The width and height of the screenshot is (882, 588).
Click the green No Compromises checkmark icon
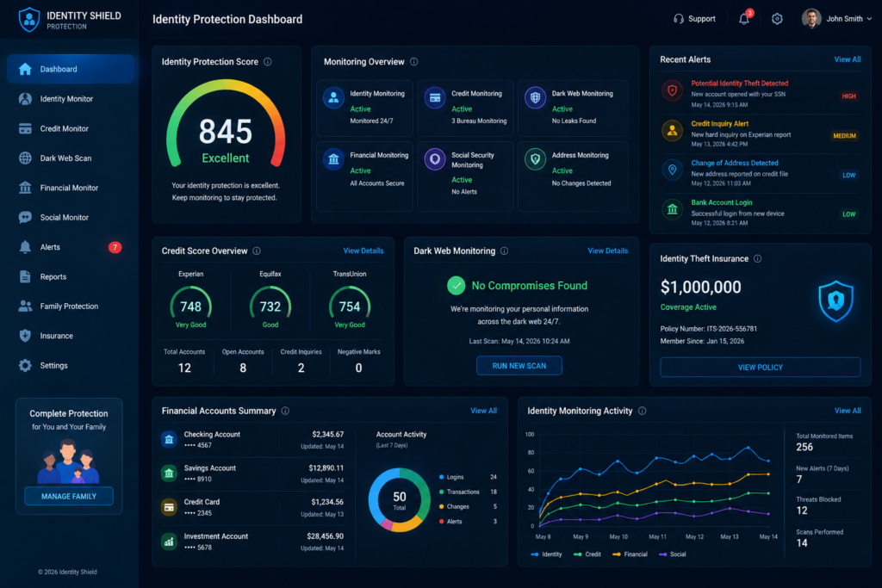pos(457,286)
